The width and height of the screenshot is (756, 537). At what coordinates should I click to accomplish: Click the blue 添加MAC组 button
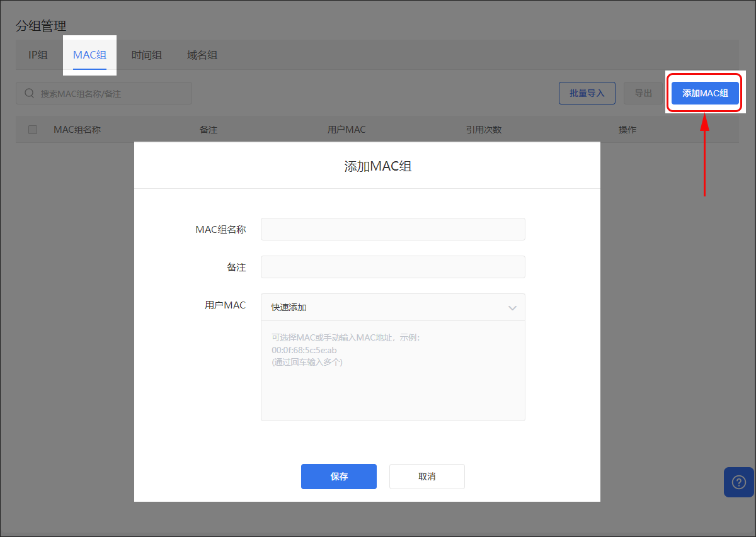[705, 93]
